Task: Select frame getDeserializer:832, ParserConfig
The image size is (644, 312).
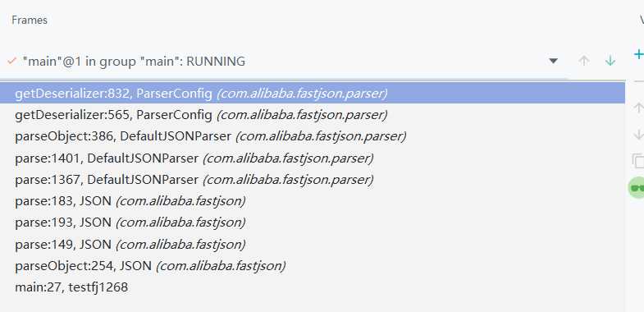Action: pos(313,94)
